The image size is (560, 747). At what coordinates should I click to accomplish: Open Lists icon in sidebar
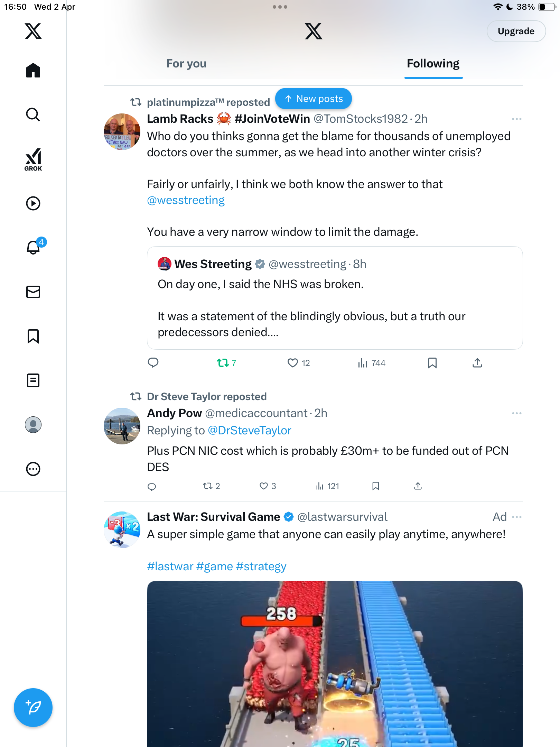[x=33, y=380]
